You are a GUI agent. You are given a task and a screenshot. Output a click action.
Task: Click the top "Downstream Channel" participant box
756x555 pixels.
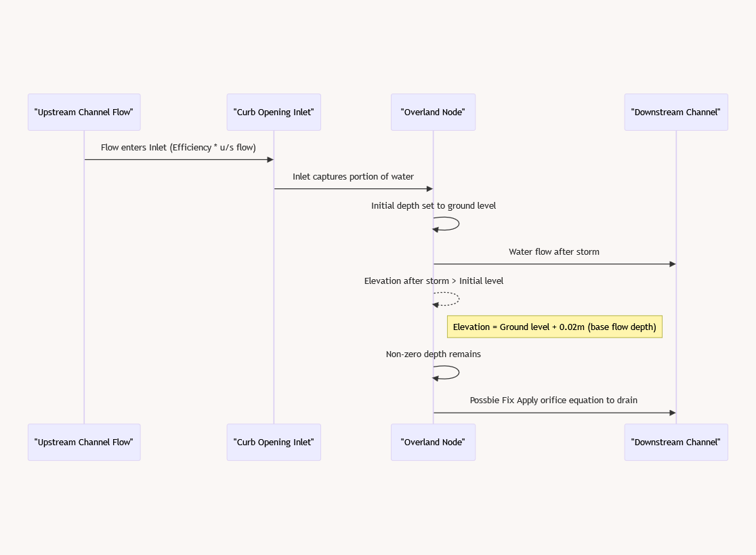pos(676,112)
